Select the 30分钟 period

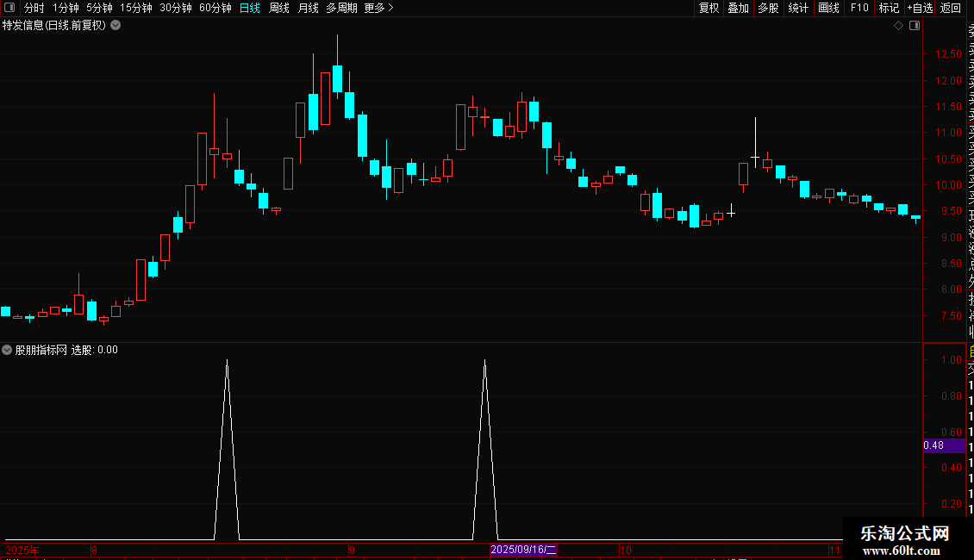[x=175, y=8]
